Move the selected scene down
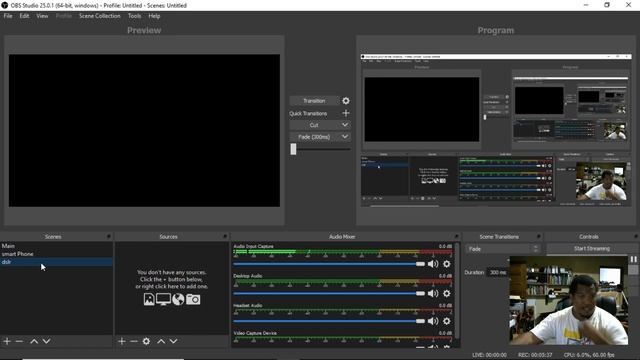This screenshot has height=360, width=640. point(47,341)
